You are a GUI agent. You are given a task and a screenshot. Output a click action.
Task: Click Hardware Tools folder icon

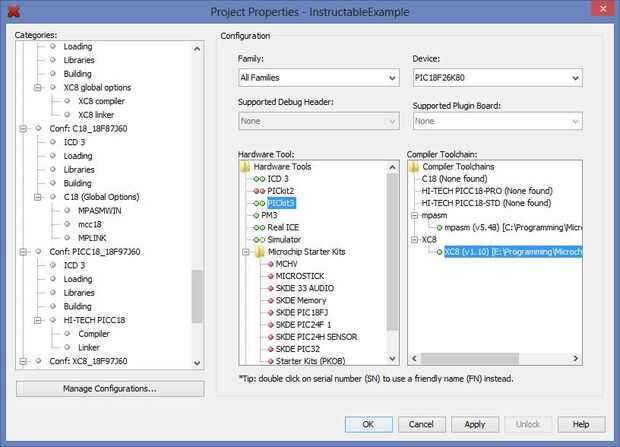(x=245, y=167)
